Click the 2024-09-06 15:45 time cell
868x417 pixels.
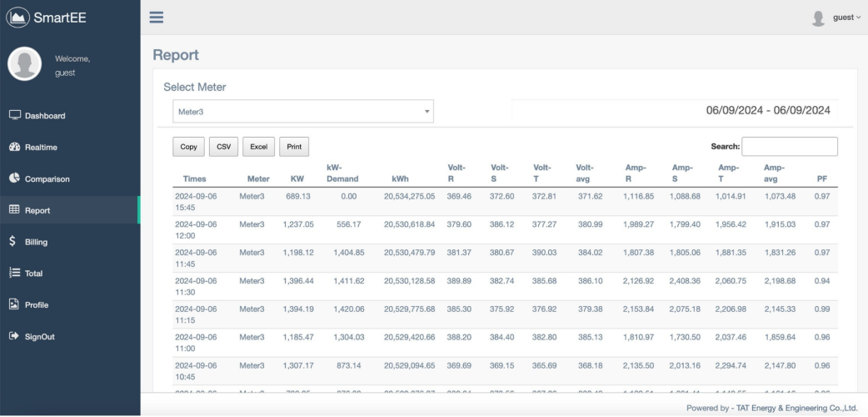pyautogui.click(x=196, y=202)
